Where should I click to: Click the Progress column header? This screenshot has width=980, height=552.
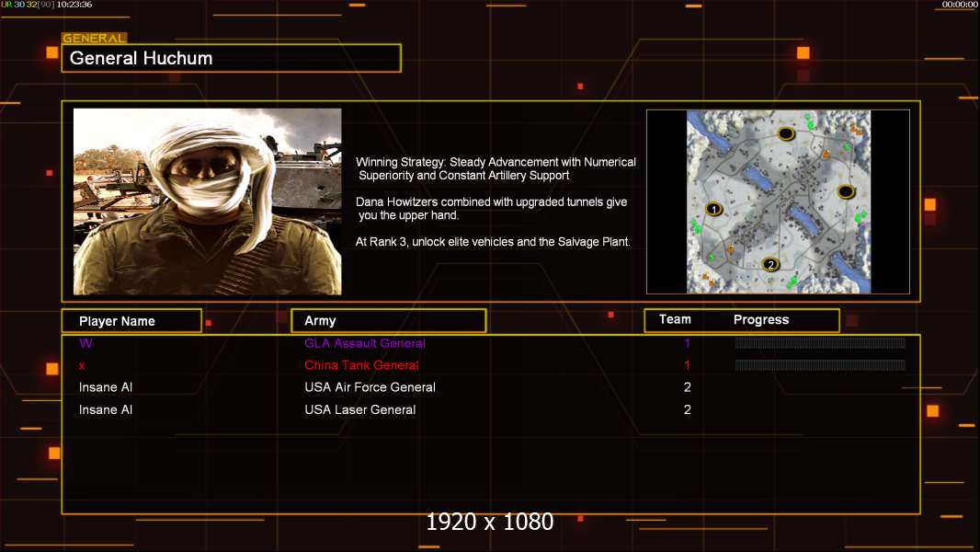pos(761,320)
